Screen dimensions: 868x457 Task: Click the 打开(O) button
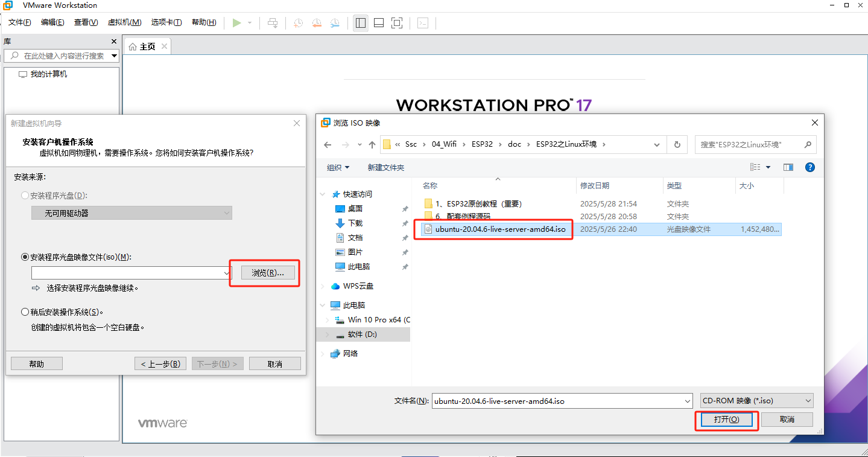pos(726,420)
